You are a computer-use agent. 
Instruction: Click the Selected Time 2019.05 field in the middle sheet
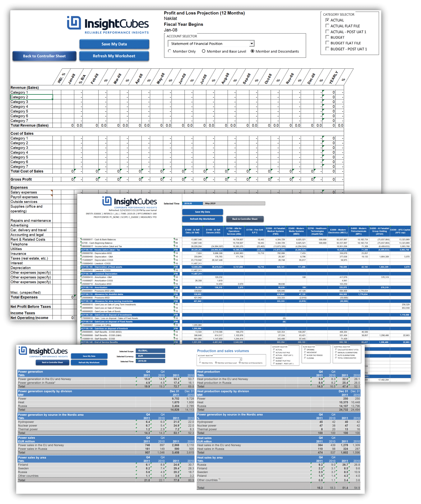[192, 204]
